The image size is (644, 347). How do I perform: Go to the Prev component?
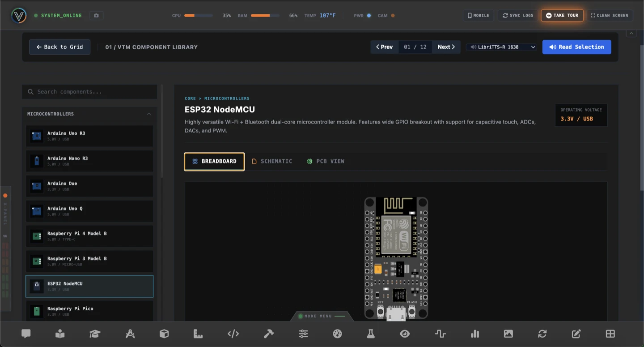click(x=385, y=47)
